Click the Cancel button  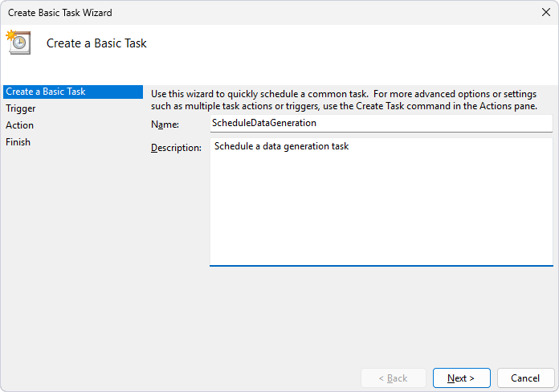click(525, 378)
